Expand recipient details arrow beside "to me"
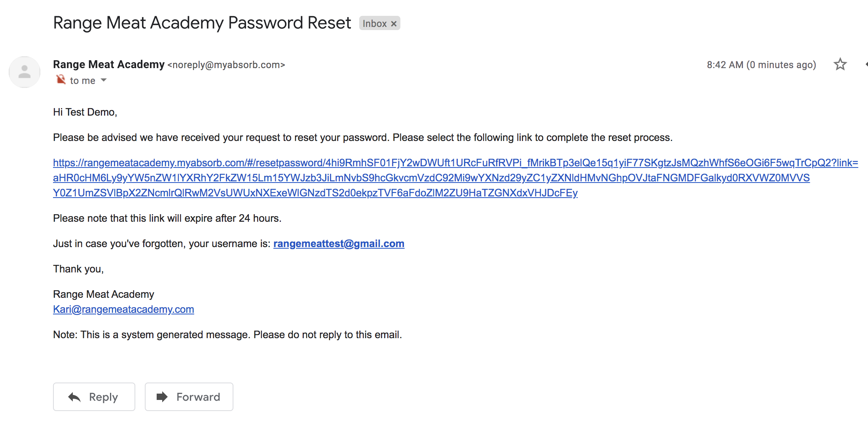Screen dimensions: 868x434 104,80
